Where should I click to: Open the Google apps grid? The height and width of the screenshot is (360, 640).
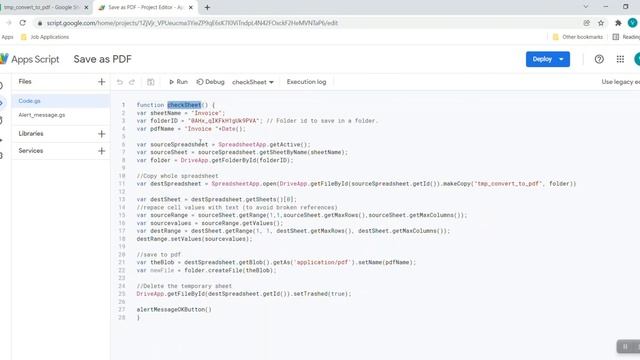point(620,59)
